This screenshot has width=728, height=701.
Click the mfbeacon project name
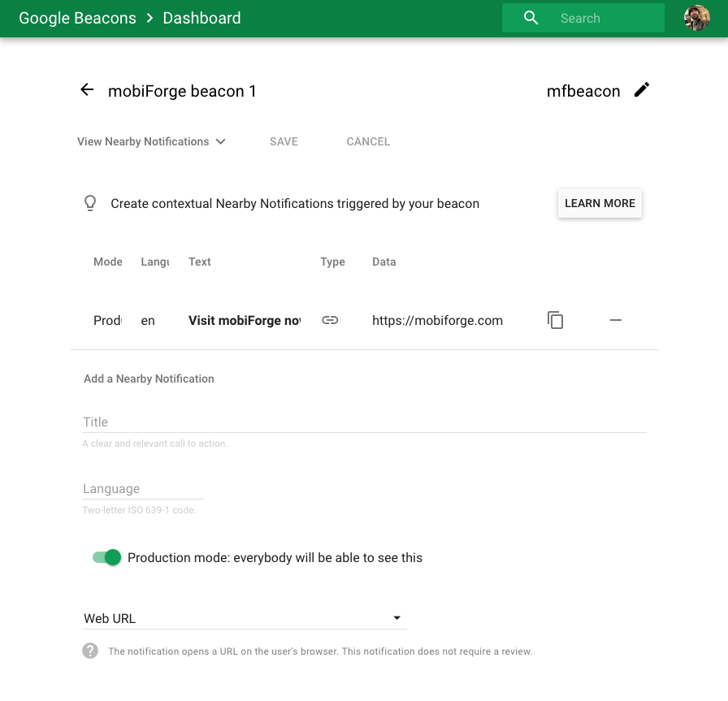[x=583, y=91]
